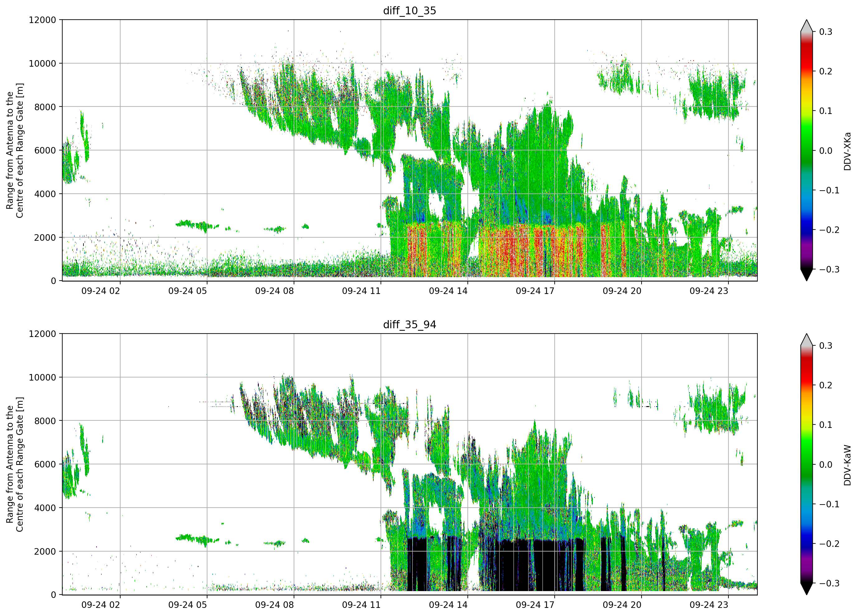Click the DDV-KaW colorbar label

847,465
